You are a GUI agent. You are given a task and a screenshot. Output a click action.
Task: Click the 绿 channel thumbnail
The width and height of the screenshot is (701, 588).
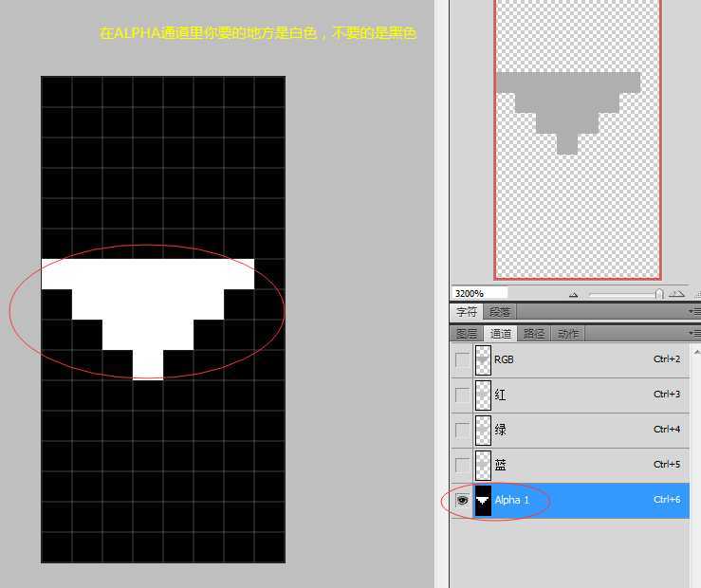[483, 430]
